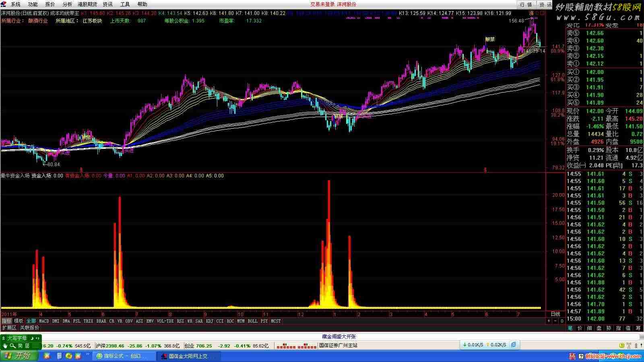644x362 pixels.
Task: Expand the IME bar chevron arrow
Action: point(4,338)
